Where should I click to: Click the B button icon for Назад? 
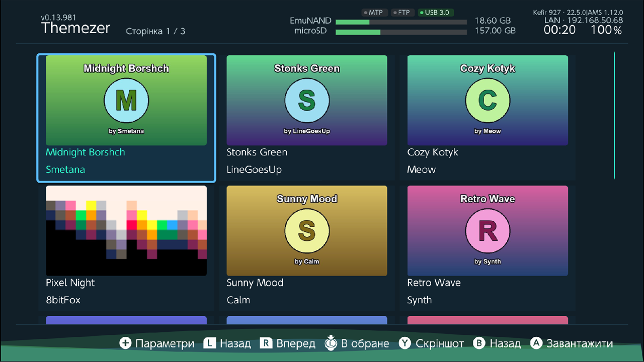tap(479, 343)
